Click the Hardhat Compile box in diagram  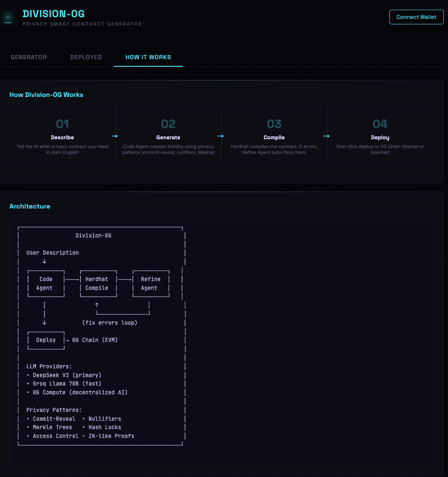(x=97, y=284)
